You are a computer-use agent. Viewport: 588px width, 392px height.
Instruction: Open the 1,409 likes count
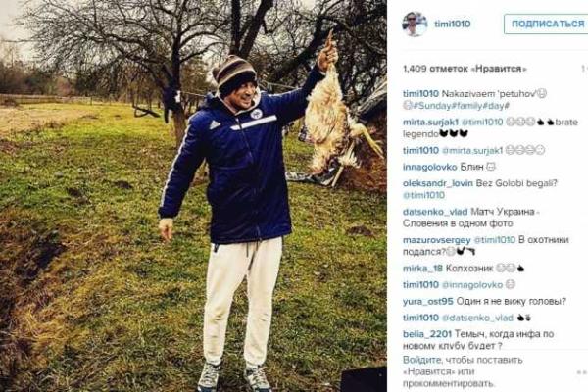[465, 69]
